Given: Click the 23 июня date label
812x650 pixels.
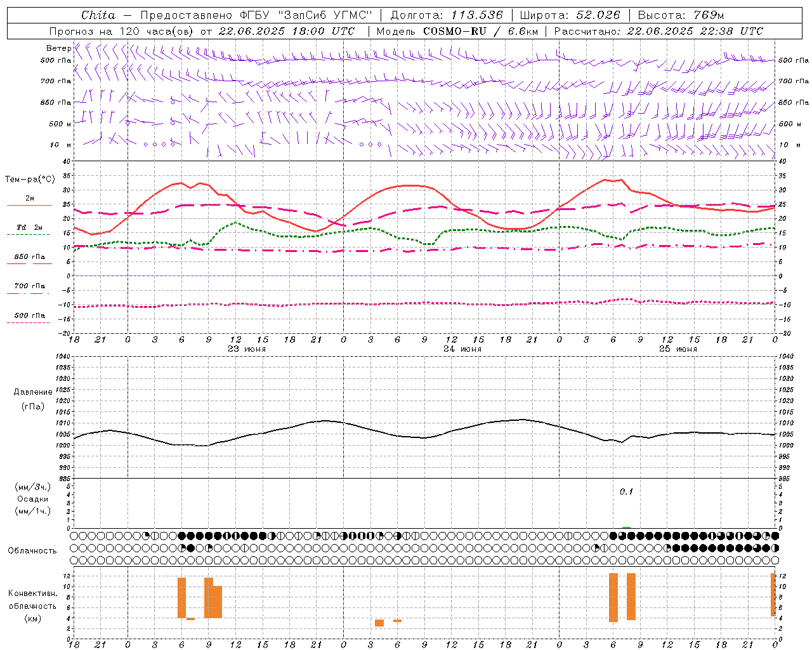Looking at the screenshot, I should click(x=246, y=349).
